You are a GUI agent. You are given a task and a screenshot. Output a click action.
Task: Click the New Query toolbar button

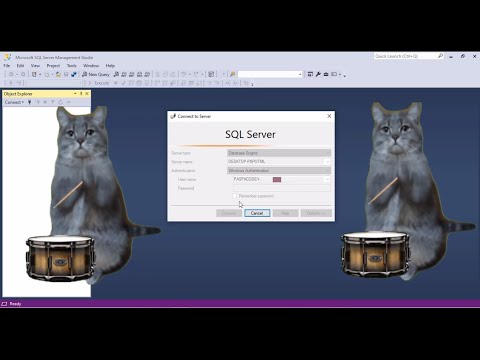tap(96, 74)
